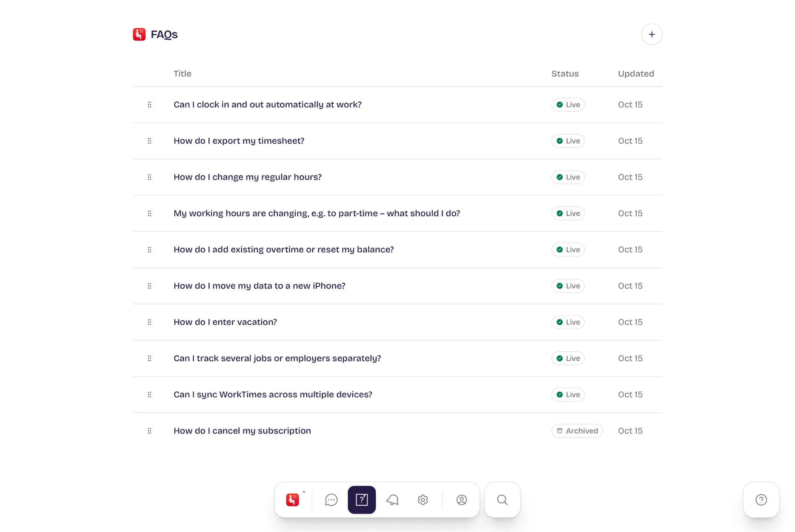Open 'How do I cancel my subscription'
This screenshot has height=532, width=795.
[242, 431]
